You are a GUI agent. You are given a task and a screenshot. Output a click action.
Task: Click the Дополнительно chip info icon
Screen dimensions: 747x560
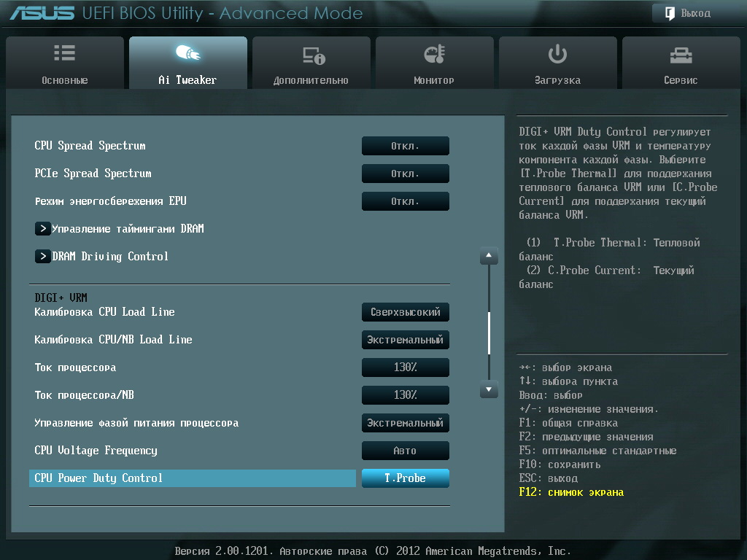point(311,55)
